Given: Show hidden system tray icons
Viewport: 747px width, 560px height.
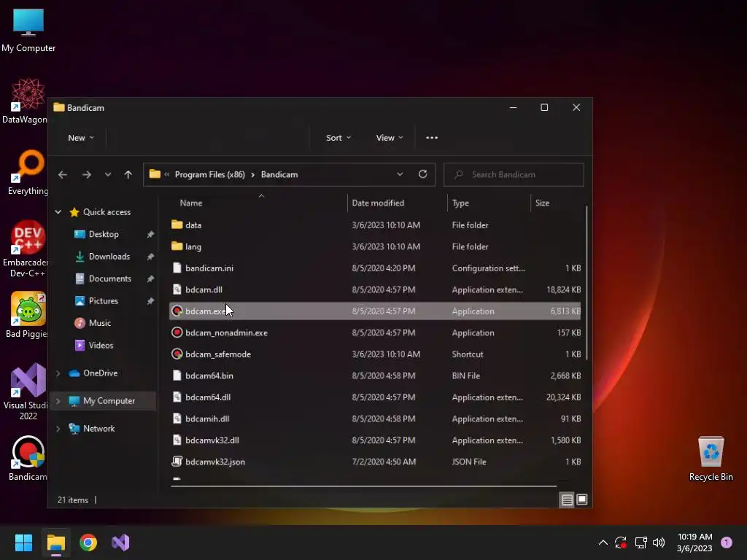Looking at the screenshot, I should click(x=603, y=542).
